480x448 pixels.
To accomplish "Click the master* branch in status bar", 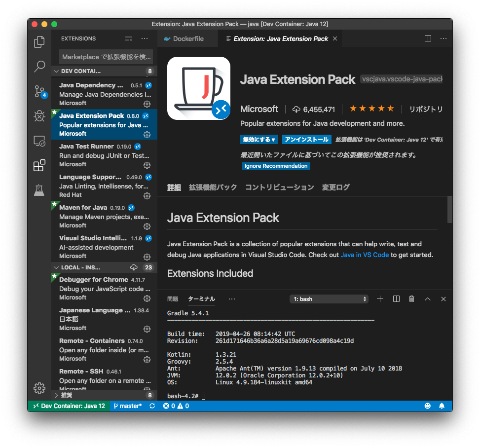I will coord(128,406).
